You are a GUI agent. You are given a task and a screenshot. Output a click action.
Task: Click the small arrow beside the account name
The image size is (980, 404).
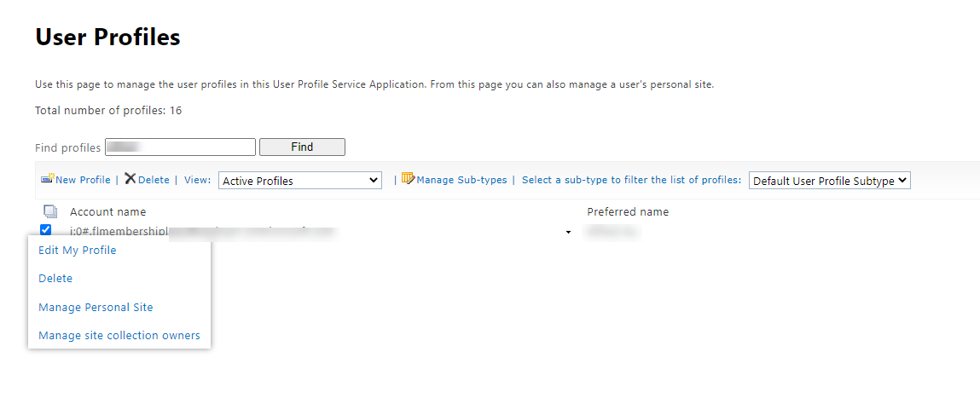pos(568,233)
